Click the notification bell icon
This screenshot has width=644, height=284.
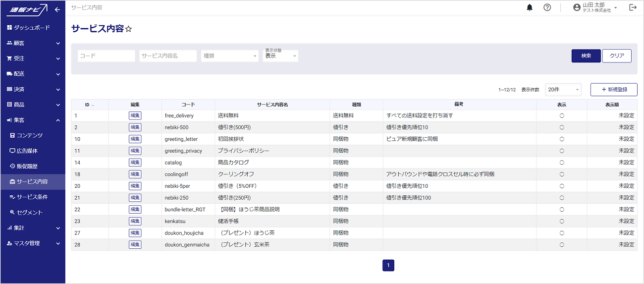[530, 7]
